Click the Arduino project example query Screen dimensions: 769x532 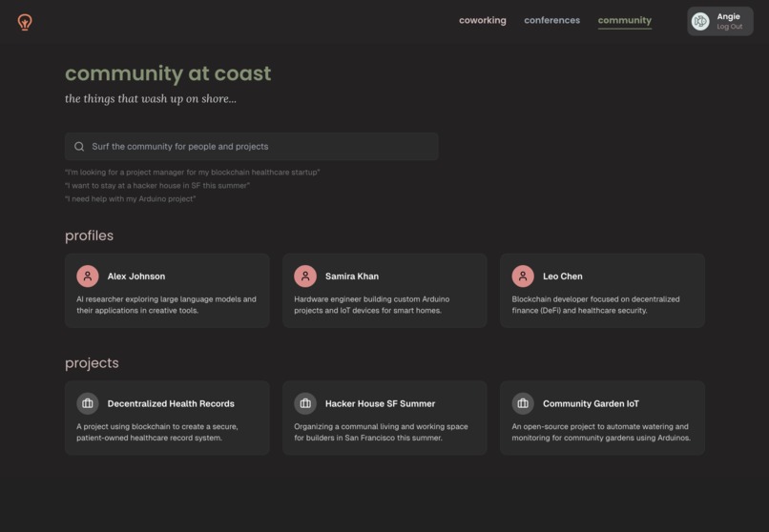131,199
